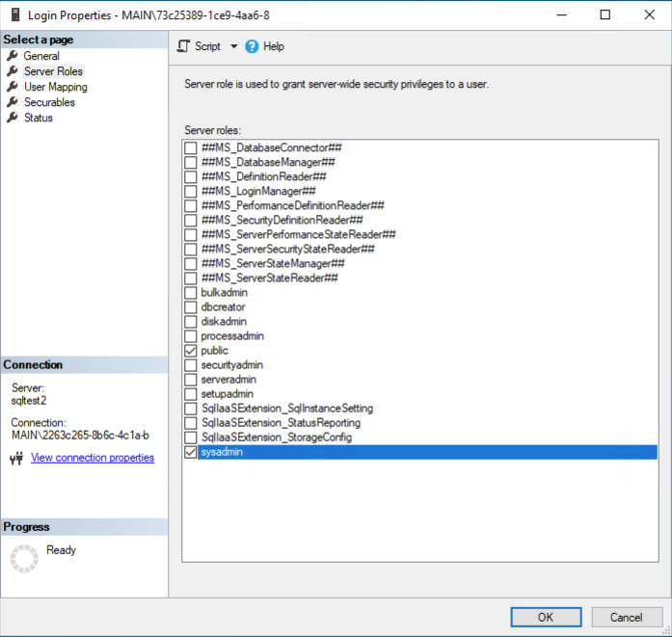Check ##MS_ServerSecurityStateReader## role
This screenshot has width=672, height=637.
190,250
